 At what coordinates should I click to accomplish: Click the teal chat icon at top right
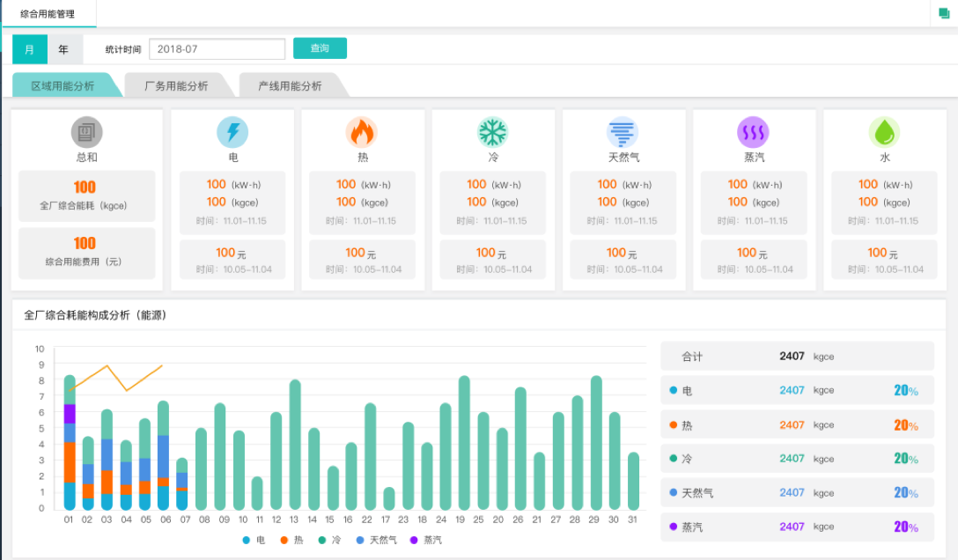point(944,14)
